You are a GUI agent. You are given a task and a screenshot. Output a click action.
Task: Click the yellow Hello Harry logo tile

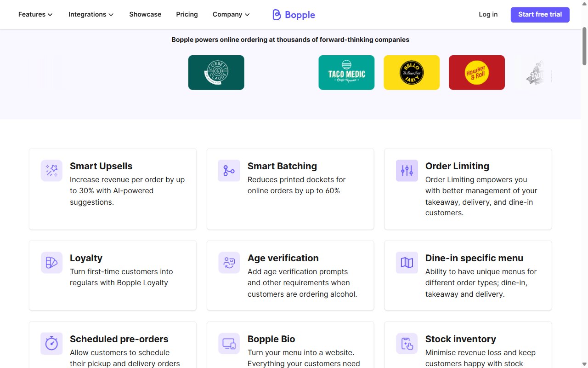(x=412, y=73)
